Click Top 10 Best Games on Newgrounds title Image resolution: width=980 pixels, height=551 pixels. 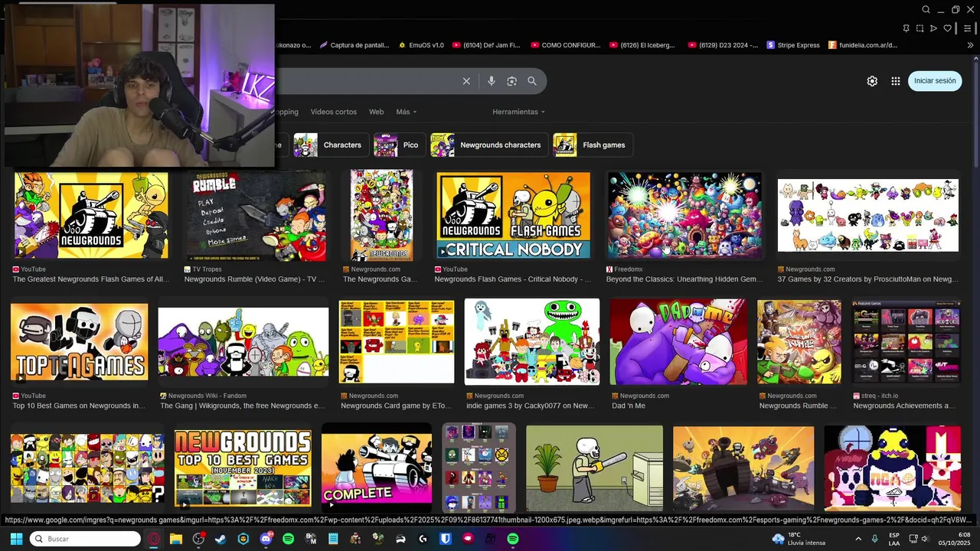point(79,406)
